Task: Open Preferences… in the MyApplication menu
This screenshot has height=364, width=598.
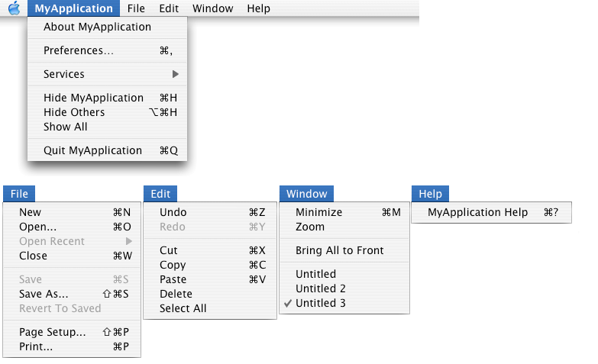Action: pyautogui.click(x=107, y=50)
